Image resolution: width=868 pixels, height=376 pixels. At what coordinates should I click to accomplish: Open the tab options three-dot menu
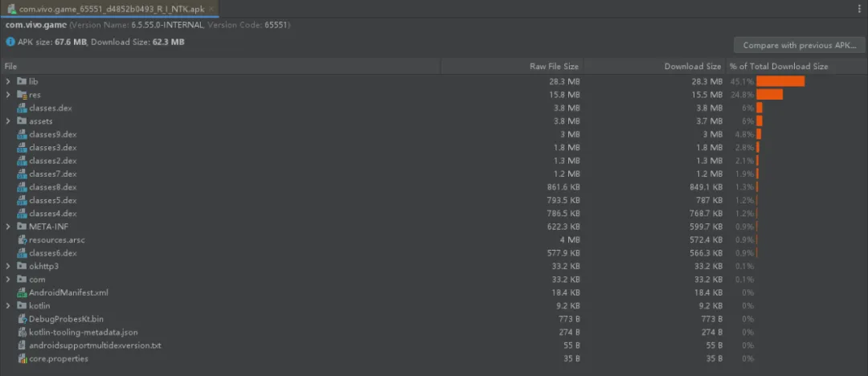tap(858, 9)
